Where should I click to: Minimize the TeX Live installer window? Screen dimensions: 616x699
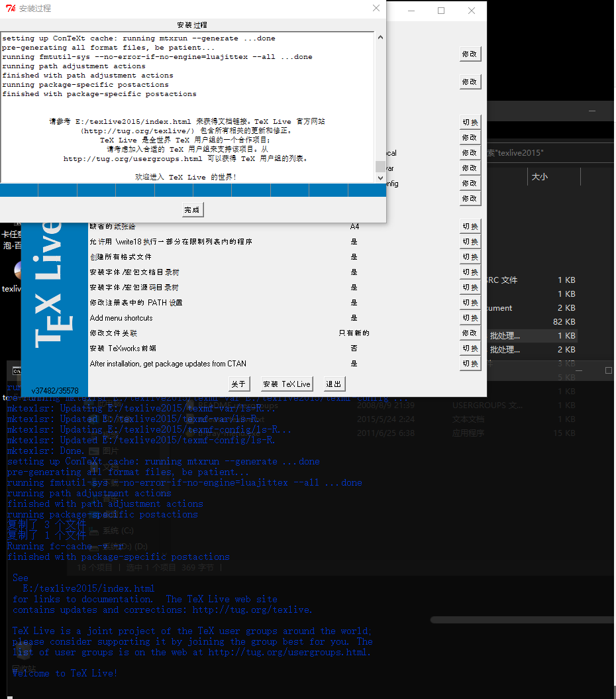point(411,11)
